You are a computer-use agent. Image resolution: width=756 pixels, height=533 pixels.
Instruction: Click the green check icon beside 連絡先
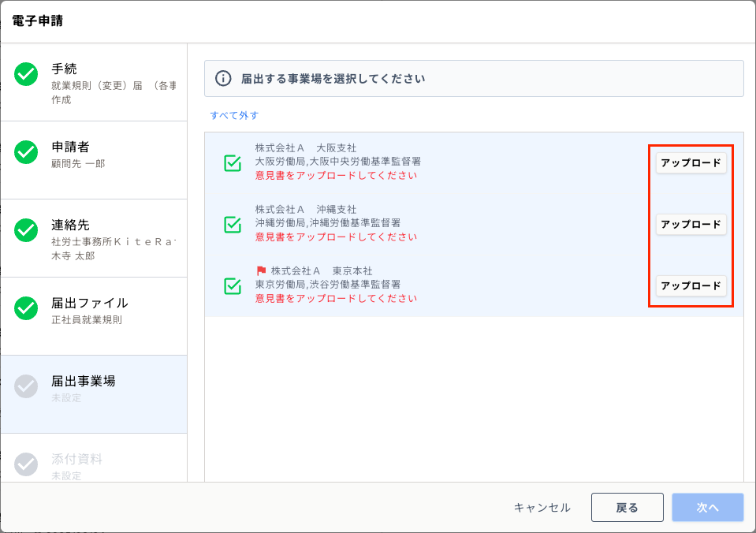pyautogui.click(x=26, y=230)
